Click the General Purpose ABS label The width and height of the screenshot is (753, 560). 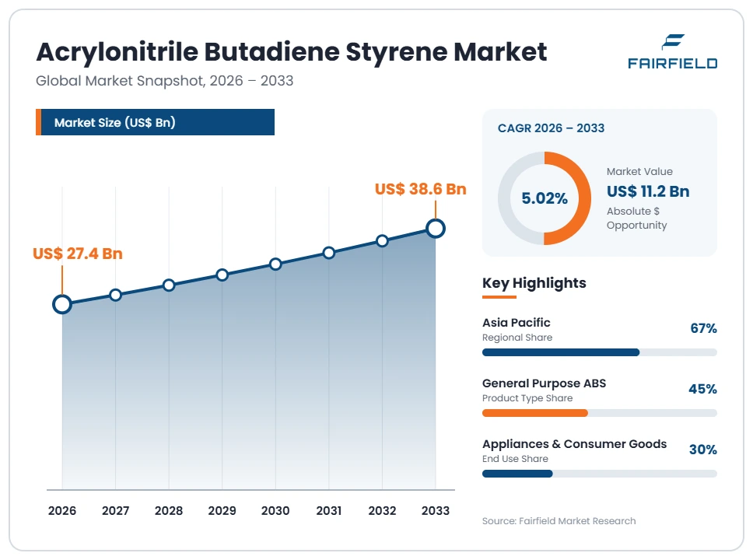click(x=544, y=383)
